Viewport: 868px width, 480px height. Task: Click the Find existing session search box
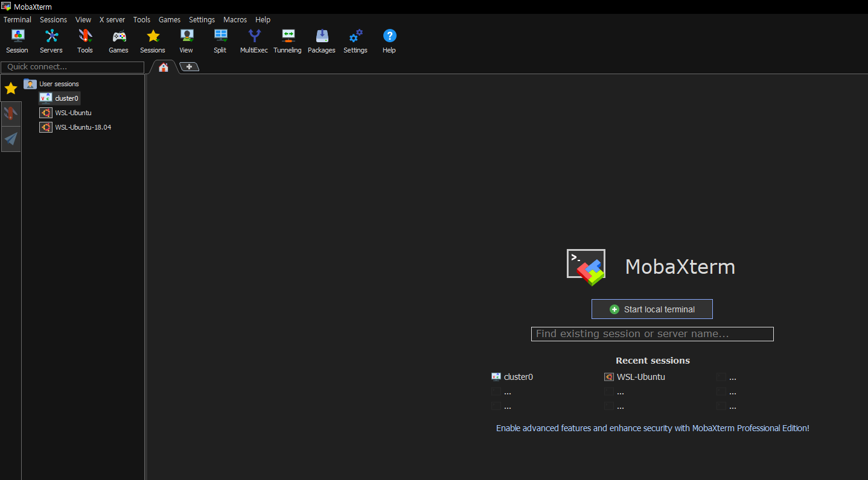[x=652, y=334]
